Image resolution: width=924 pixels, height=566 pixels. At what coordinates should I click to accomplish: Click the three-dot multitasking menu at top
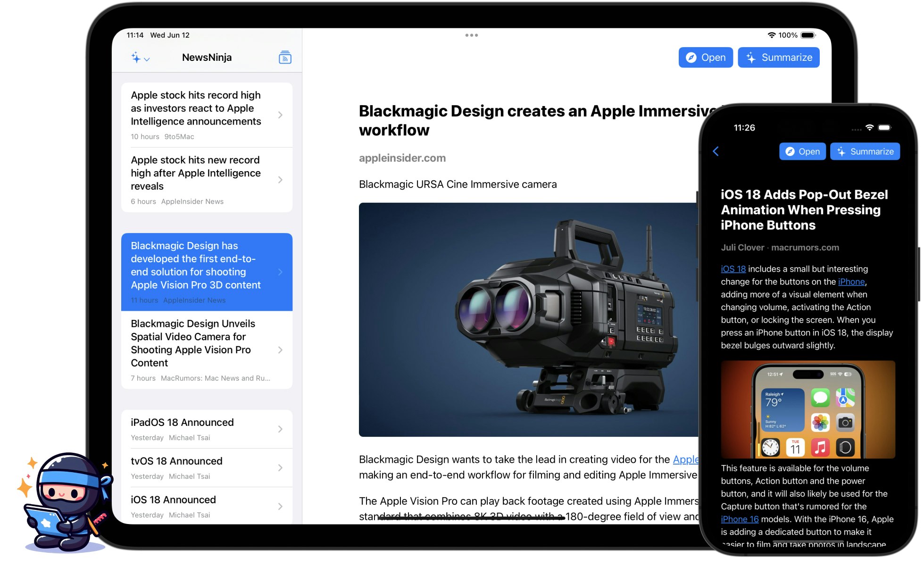(x=471, y=35)
